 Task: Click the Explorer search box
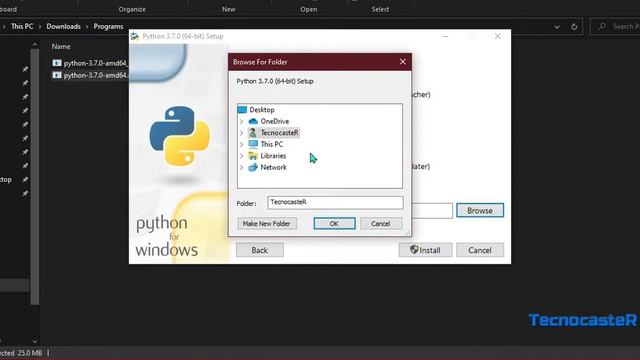[616, 27]
